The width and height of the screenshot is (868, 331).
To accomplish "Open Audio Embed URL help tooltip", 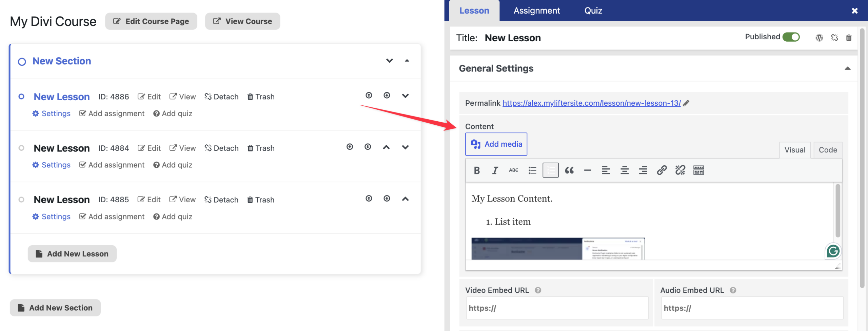I will 733,290.
